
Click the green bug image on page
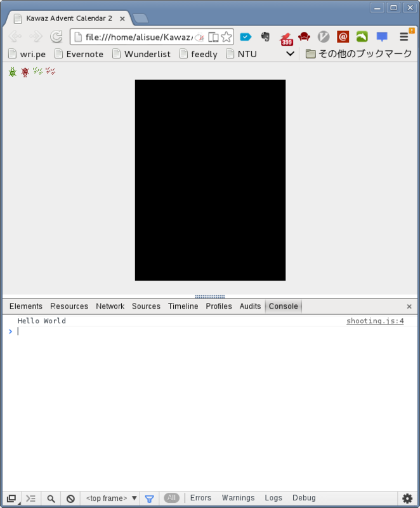(13, 72)
